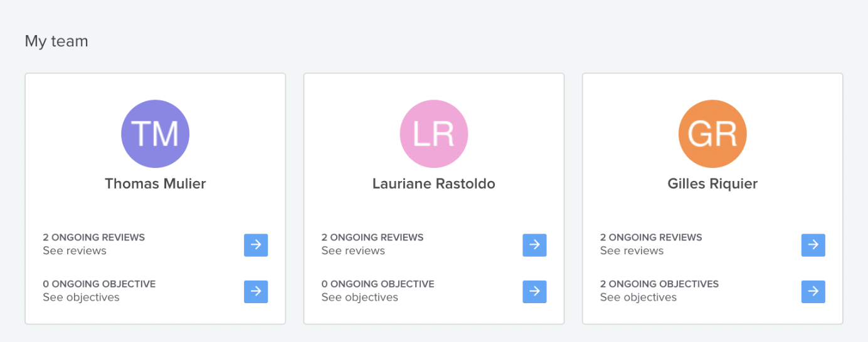
Task: Click '2 ONGOING REVIEWS' on Lauriane Rastoldo's card
Action: pyautogui.click(x=373, y=237)
